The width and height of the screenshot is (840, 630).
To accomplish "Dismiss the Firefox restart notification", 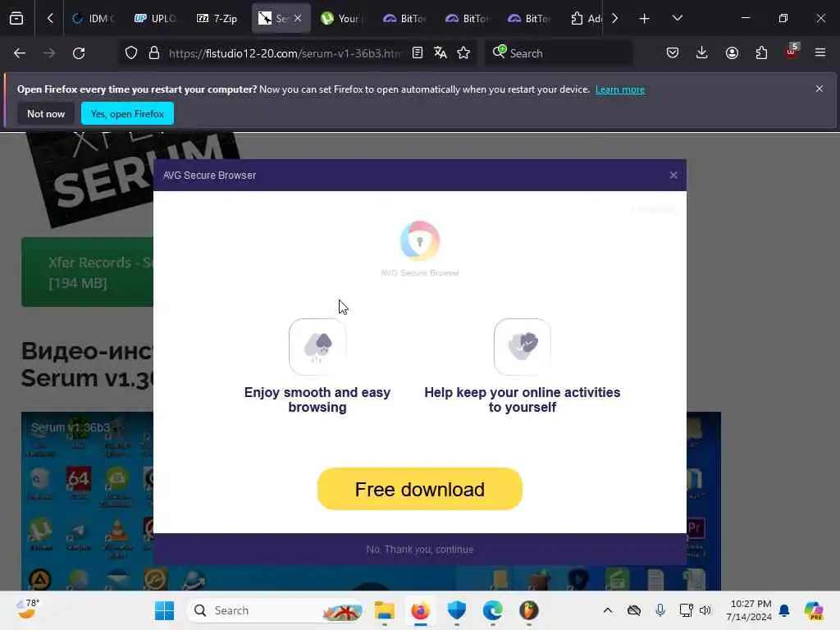I will click(819, 89).
